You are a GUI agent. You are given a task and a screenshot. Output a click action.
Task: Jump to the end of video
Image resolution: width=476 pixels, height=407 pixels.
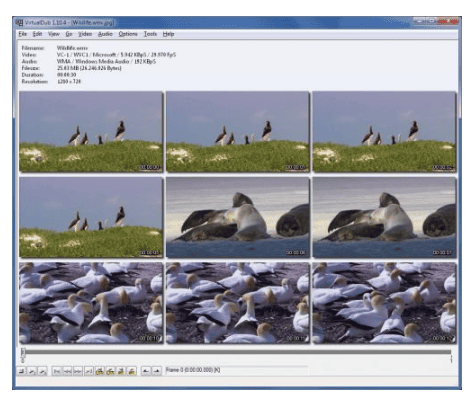tap(89, 371)
